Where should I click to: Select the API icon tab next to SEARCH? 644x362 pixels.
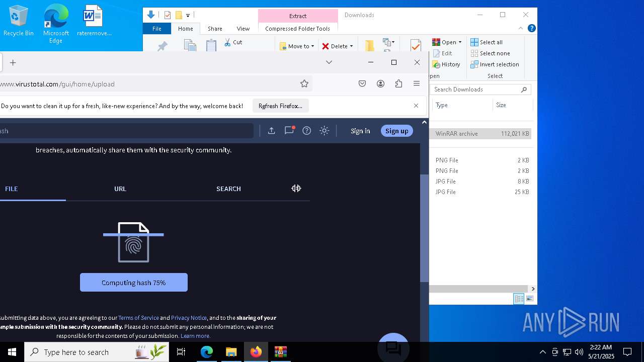coord(296,188)
